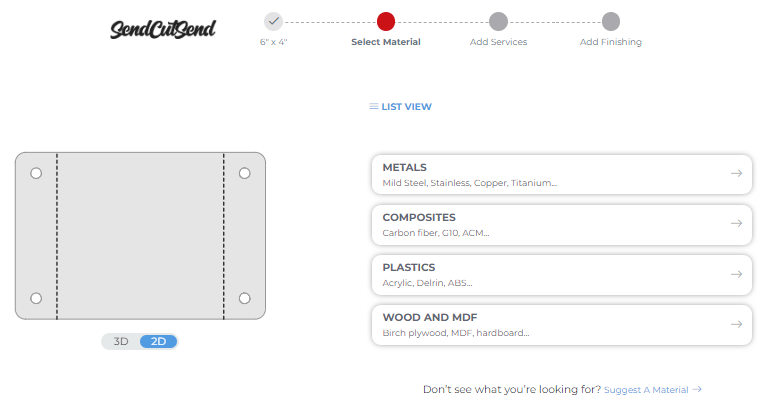Open the Wood and MDF category
The height and width of the screenshot is (412, 774).
coord(540,324)
